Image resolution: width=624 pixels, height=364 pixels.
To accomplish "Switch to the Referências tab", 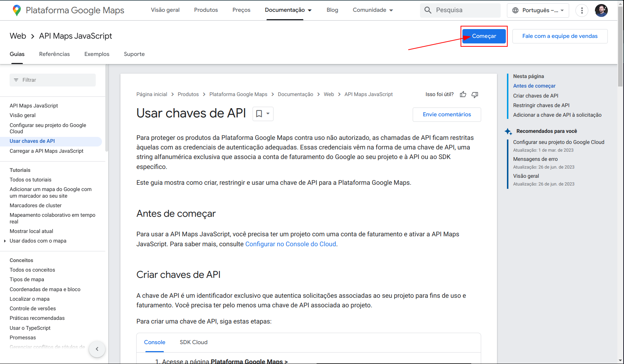I will (x=54, y=54).
